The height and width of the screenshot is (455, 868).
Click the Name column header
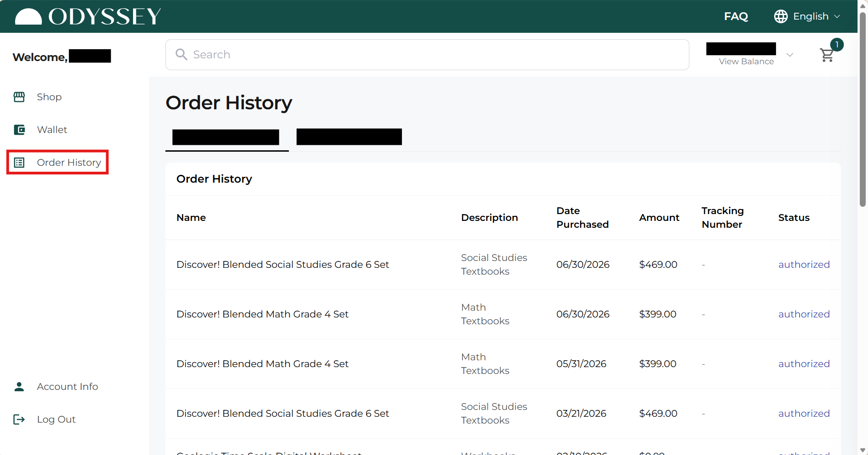click(191, 218)
